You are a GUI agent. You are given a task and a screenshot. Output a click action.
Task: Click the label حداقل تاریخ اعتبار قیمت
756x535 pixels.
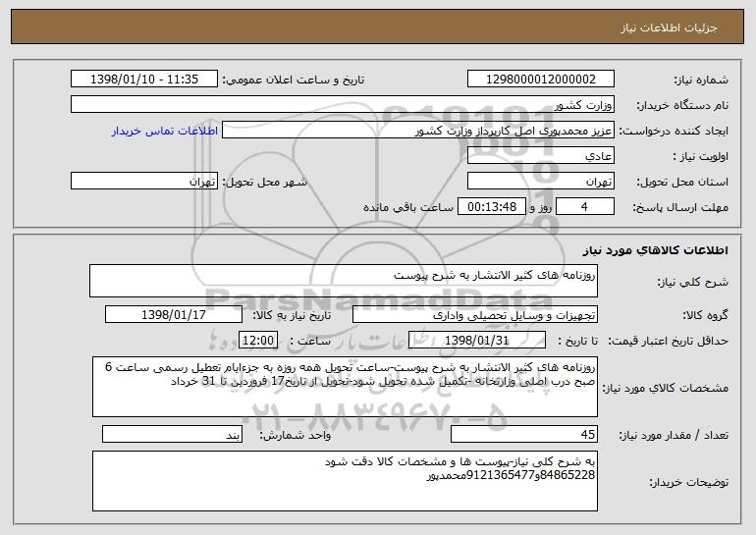click(669, 341)
